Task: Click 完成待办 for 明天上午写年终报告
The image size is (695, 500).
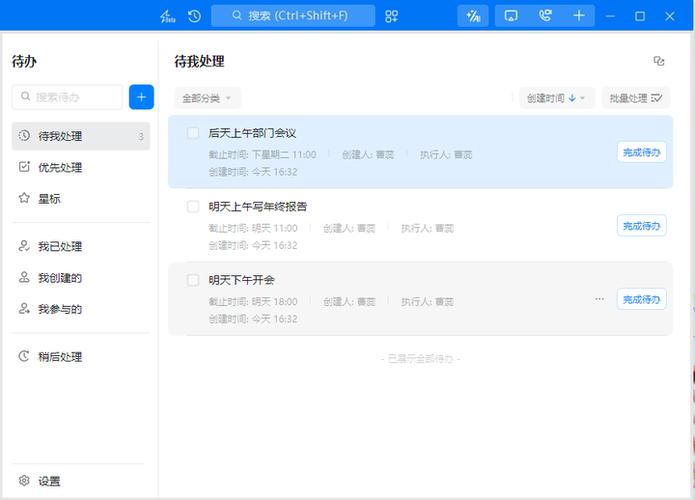Action: point(641,226)
